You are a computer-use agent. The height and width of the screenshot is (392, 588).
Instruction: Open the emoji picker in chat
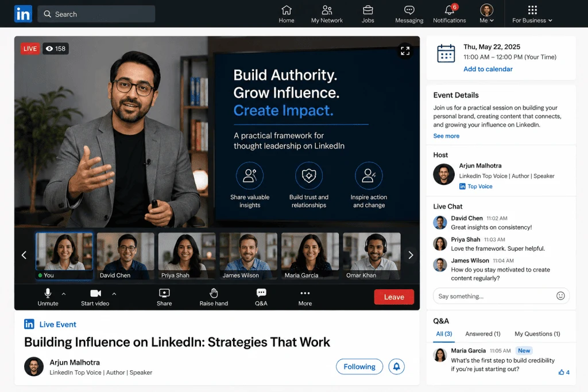pyautogui.click(x=560, y=296)
